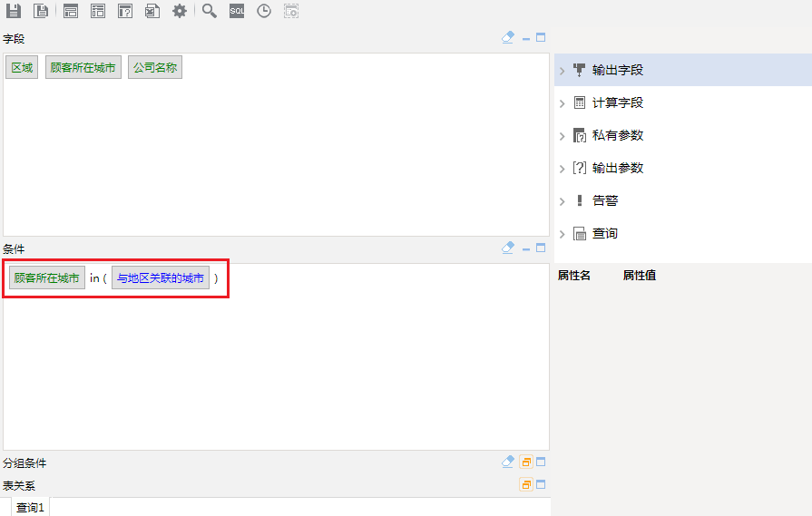The image size is (812, 516).
Task: Maximize the 字段 panel
Action: 541,38
